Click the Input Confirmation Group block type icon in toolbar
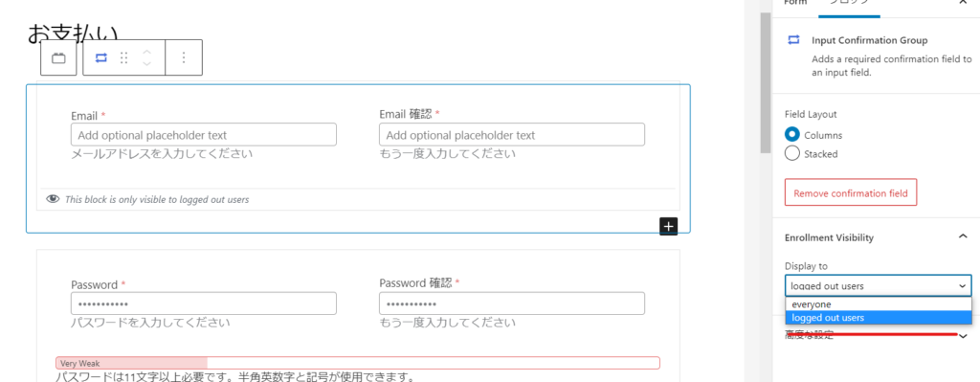 click(x=100, y=57)
